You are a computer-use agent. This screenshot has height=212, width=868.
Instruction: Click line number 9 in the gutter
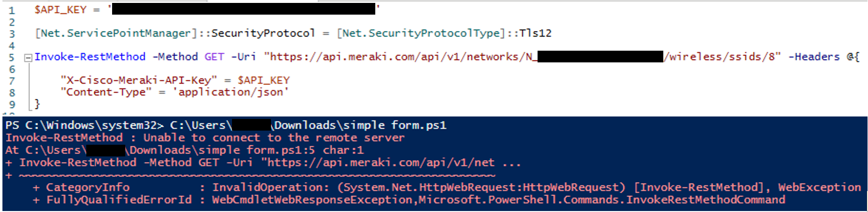pos(12,104)
